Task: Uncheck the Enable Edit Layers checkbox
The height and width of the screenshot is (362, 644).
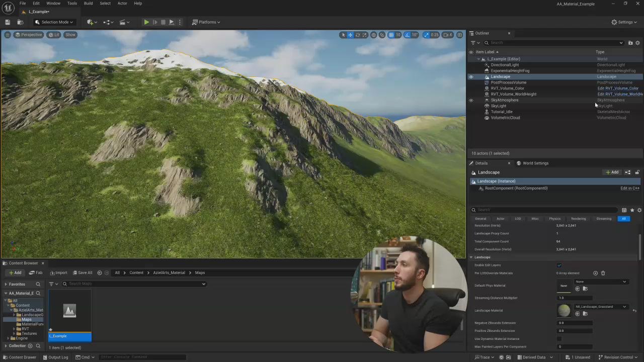Action: [x=559, y=265]
